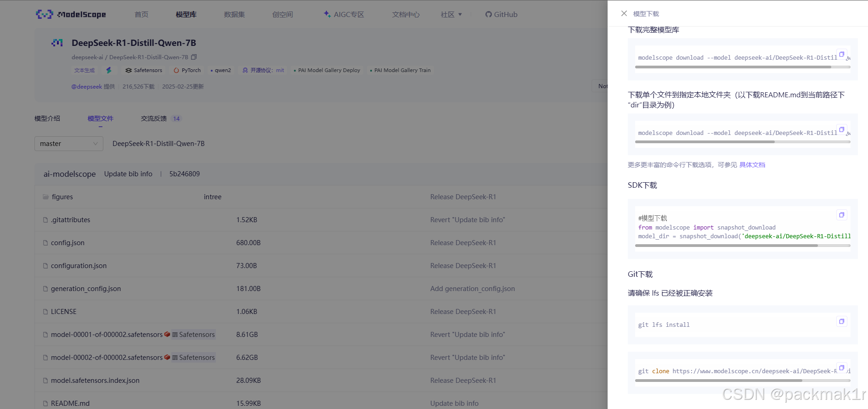Open AIGC专区 in the navigation

pyautogui.click(x=344, y=15)
